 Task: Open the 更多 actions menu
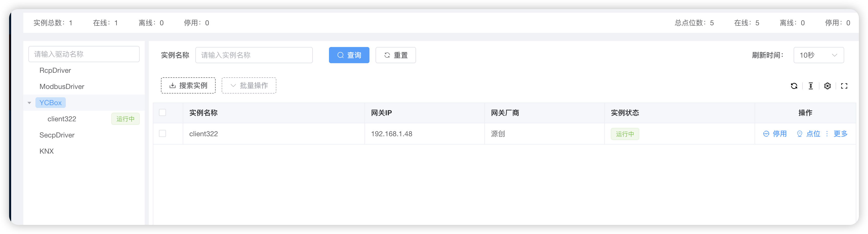(837, 134)
